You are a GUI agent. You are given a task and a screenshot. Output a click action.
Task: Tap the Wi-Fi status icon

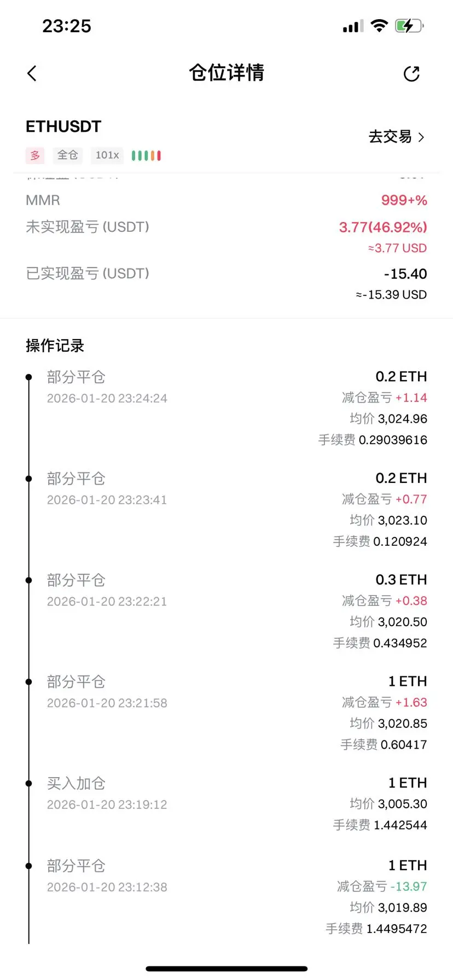[379, 26]
